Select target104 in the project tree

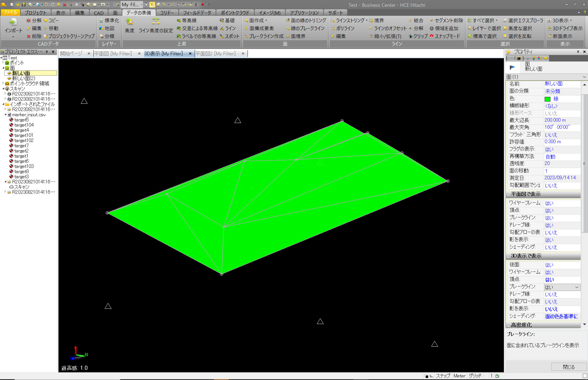pos(24,125)
